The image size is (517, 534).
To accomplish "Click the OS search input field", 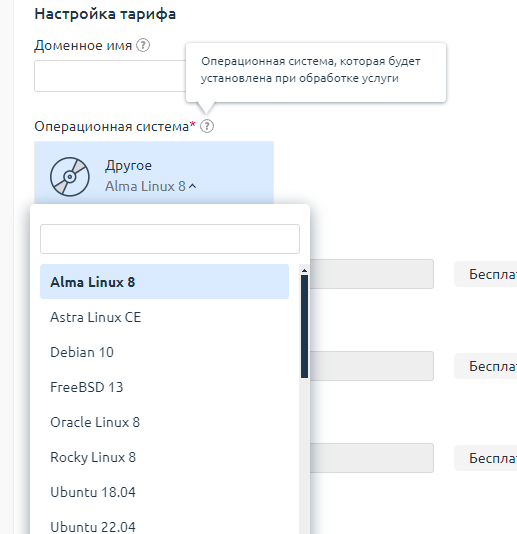I will tap(170, 239).
